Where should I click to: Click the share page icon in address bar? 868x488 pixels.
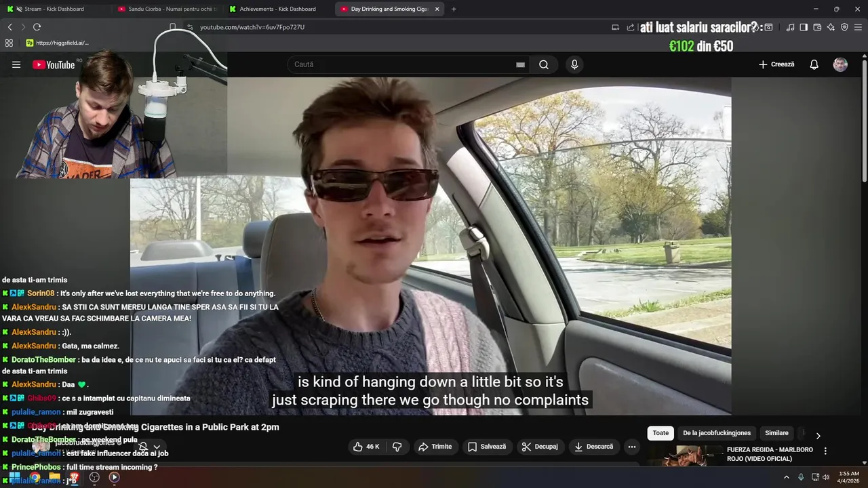630,27
